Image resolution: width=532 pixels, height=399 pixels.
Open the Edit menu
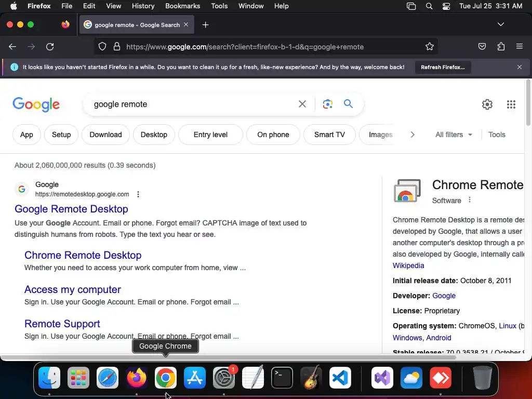click(x=89, y=6)
